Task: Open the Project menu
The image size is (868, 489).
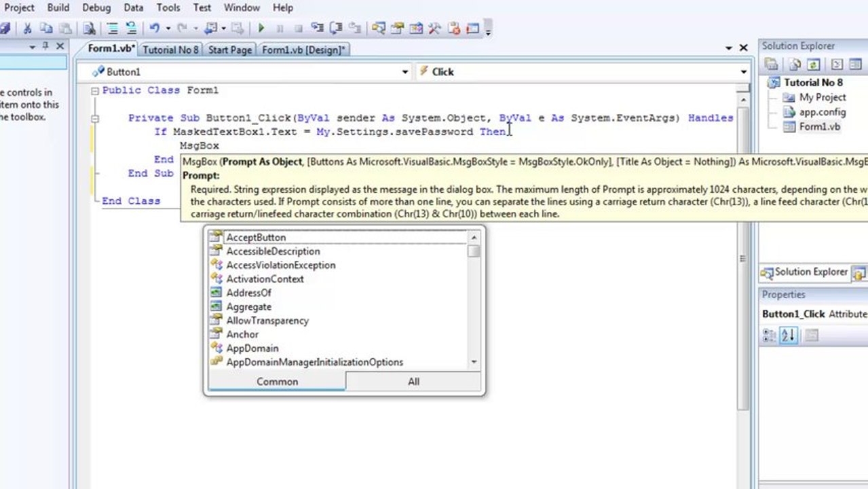Action: 19,7
